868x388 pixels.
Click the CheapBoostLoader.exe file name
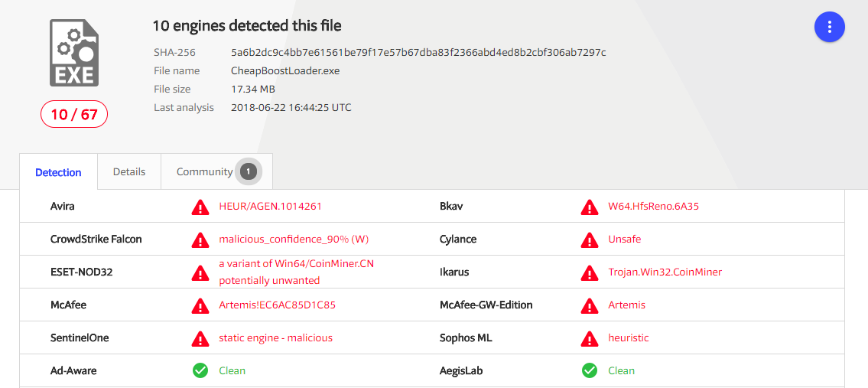click(x=285, y=71)
